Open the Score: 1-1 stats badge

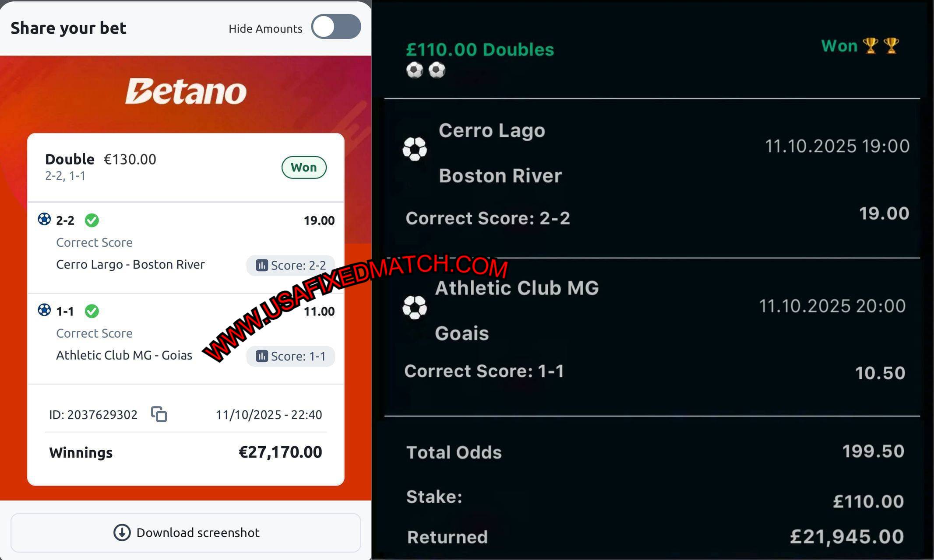pos(291,356)
